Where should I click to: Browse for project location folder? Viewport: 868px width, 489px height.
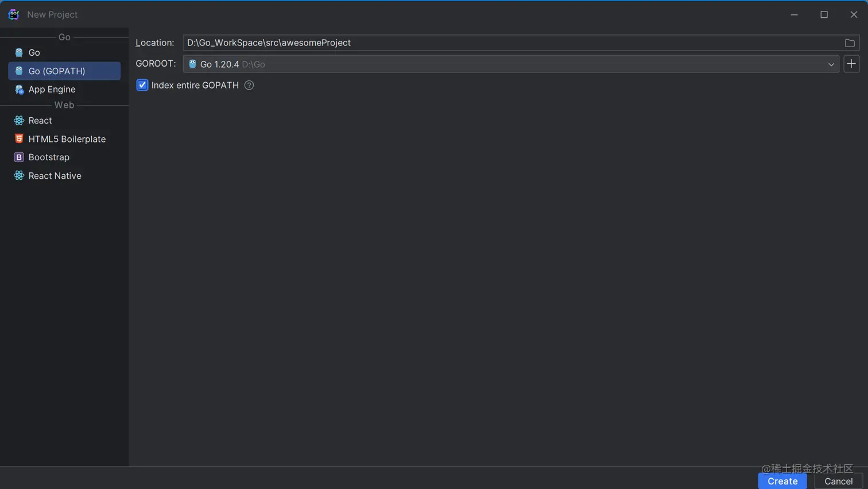click(850, 43)
